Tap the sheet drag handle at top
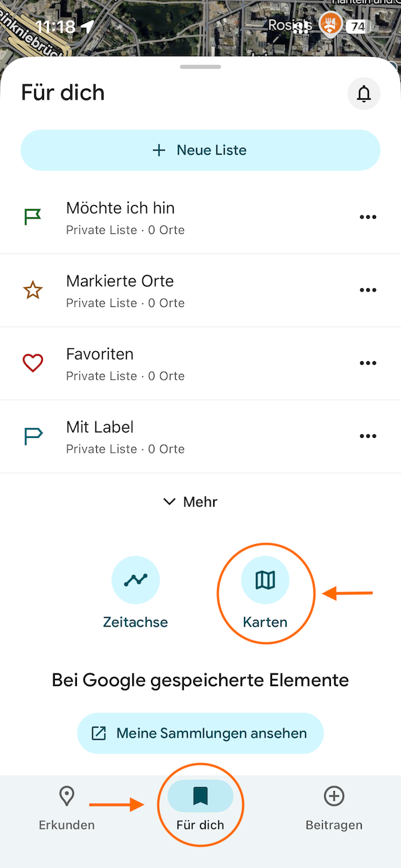The height and width of the screenshot is (868, 401). pyautogui.click(x=200, y=67)
